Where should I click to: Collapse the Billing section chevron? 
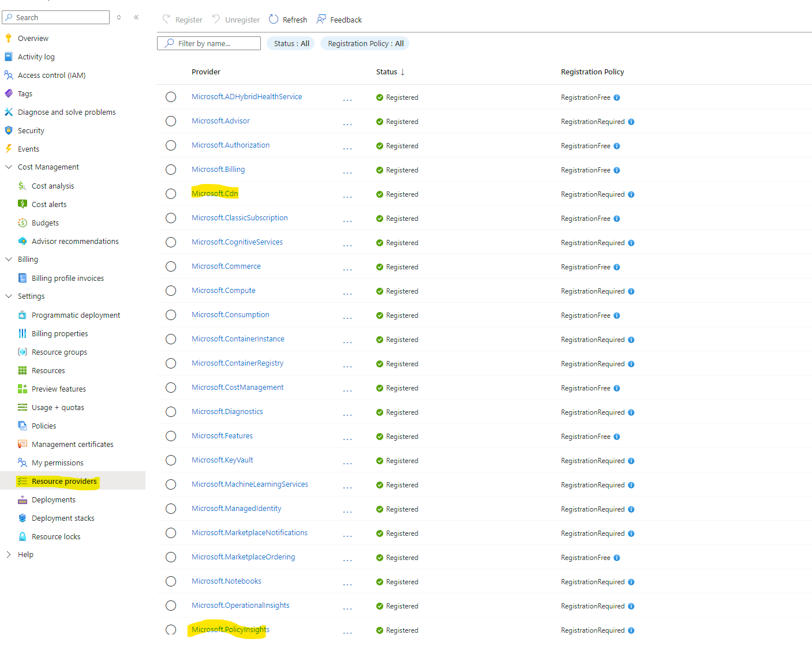tap(9, 259)
